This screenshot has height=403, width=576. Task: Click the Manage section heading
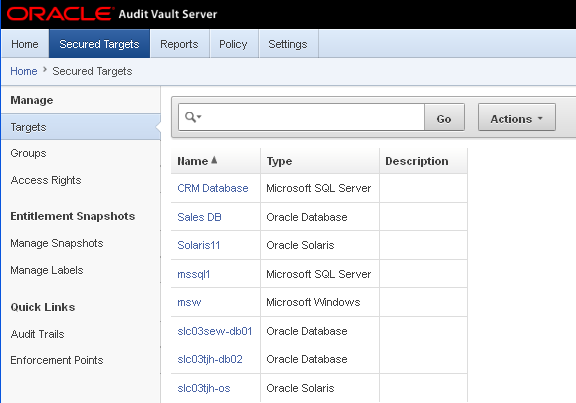[32, 100]
